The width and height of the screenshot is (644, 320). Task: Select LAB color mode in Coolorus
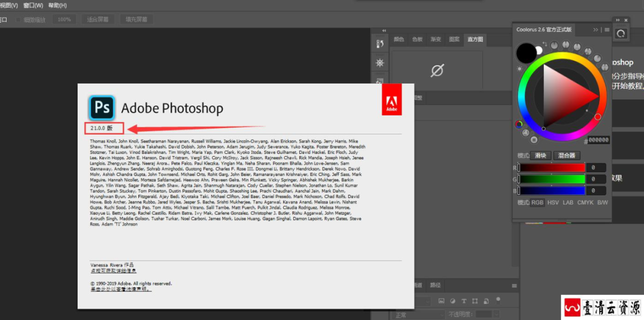(x=568, y=203)
